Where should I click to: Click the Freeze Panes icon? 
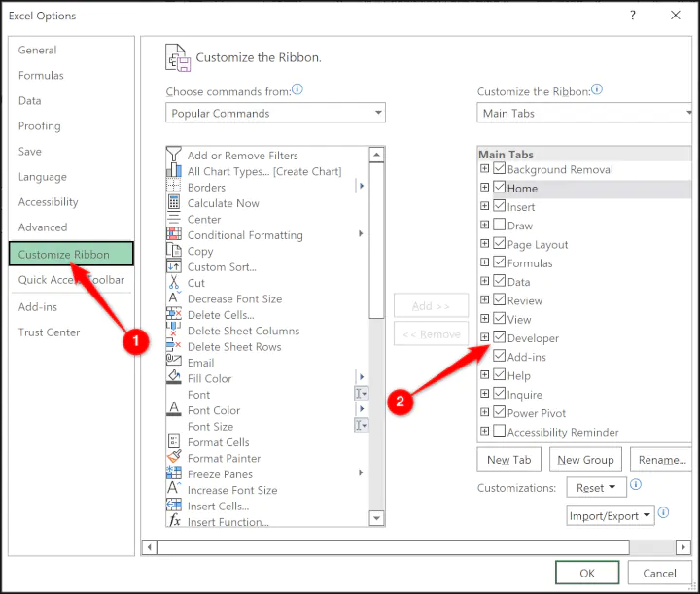tap(174, 473)
